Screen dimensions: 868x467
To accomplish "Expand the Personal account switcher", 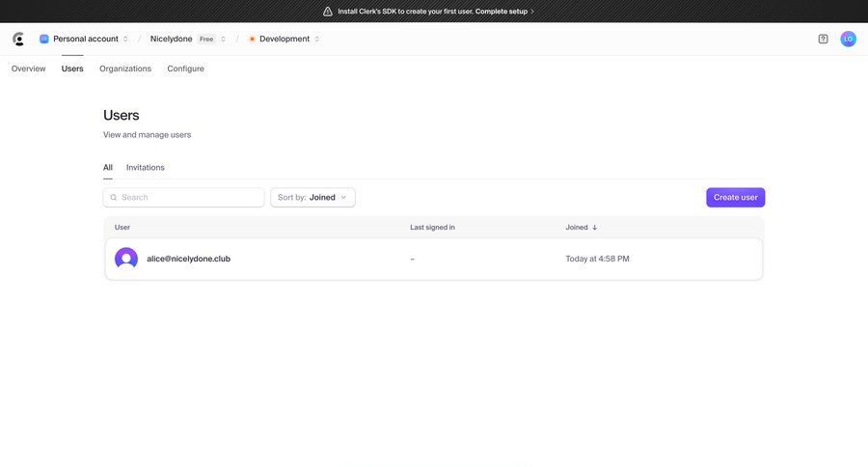I will coord(85,39).
